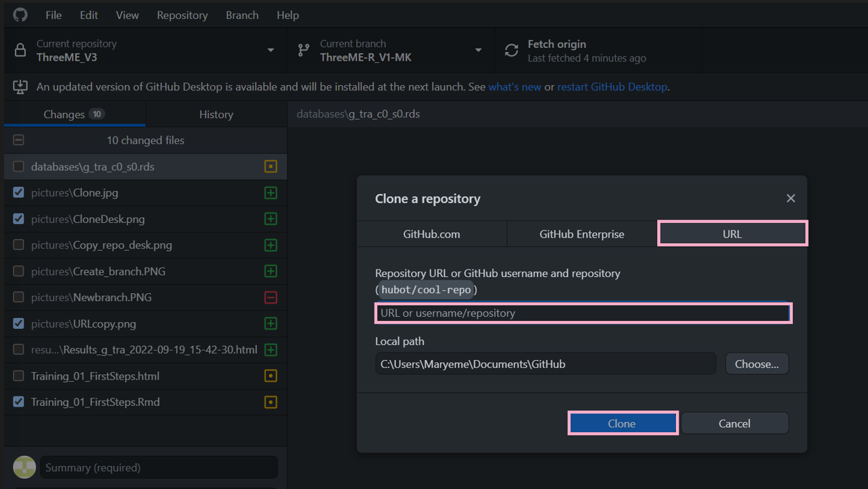
Task: Open the Repository menu
Action: pyautogui.click(x=183, y=15)
